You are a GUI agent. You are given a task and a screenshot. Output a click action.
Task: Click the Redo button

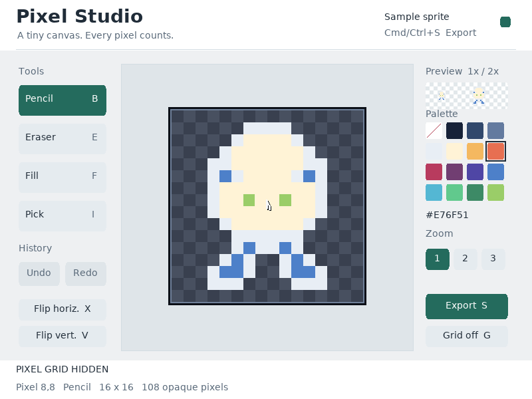[x=86, y=273]
